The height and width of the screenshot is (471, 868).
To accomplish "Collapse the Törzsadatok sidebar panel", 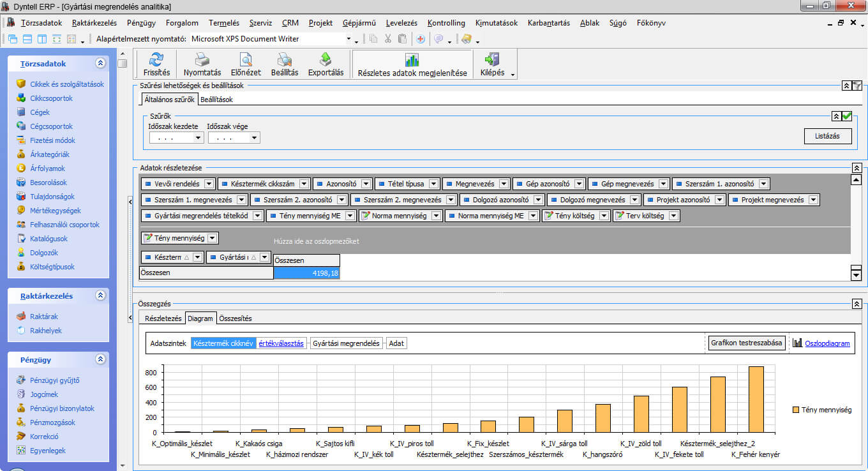I will click(100, 63).
